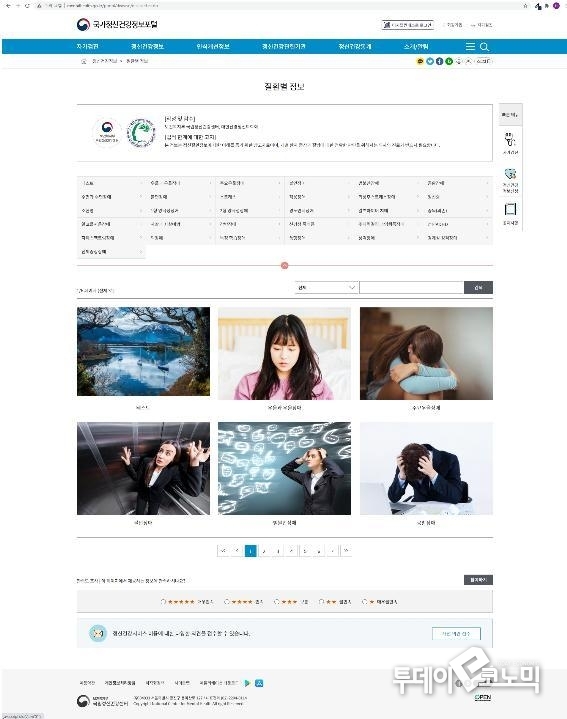Open the hamburger full menu icon
This screenshot has height=719, width=567.
[x=470, y=47]
